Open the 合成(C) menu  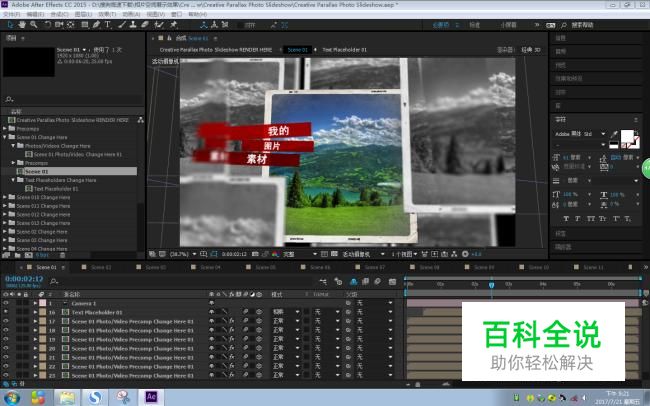[59, 14]
